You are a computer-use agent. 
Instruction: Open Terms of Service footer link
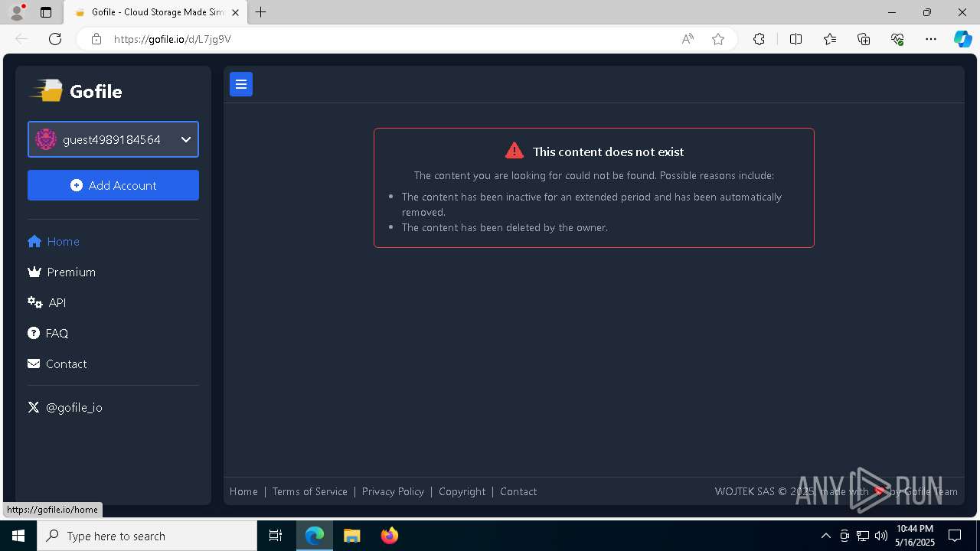click(310, 491)
